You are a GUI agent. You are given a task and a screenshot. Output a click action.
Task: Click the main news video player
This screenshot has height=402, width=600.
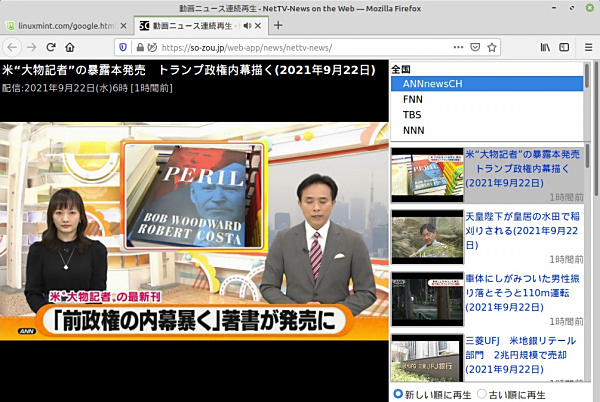[194, 231]
